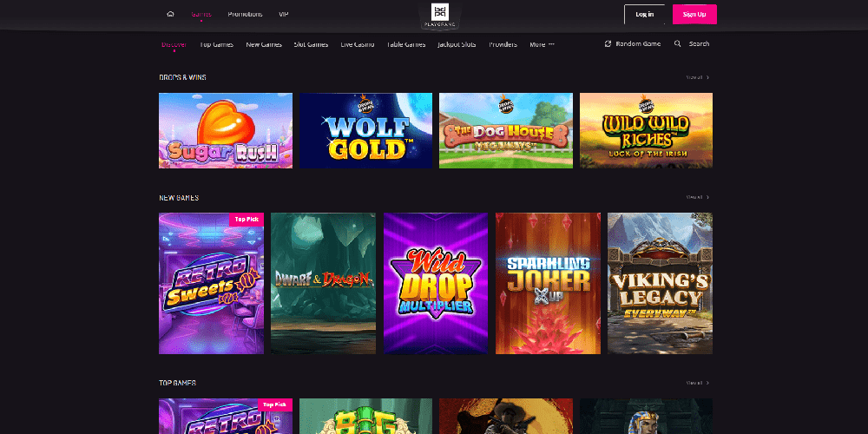Expand View all for Top Games
The width and height of the screenshot is (868, 434).
point(698,383)
